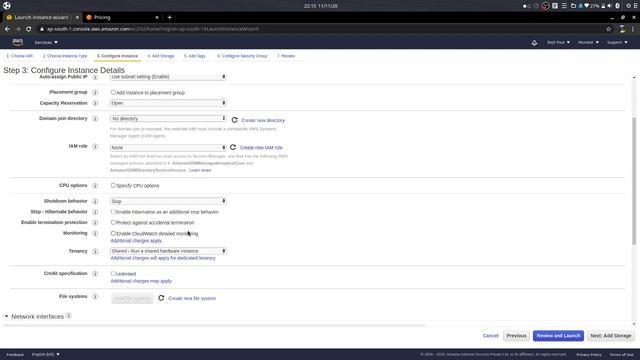This screenshot has width=640, height=360.
Task: Open Shutdown behavior dropdown
Action: coord(168,201)
